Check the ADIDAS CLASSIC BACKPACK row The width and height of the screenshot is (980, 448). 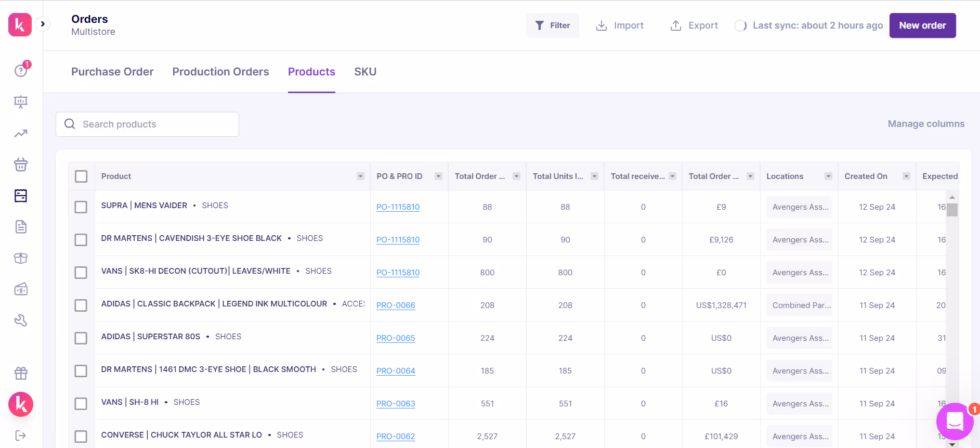point(81,305)
